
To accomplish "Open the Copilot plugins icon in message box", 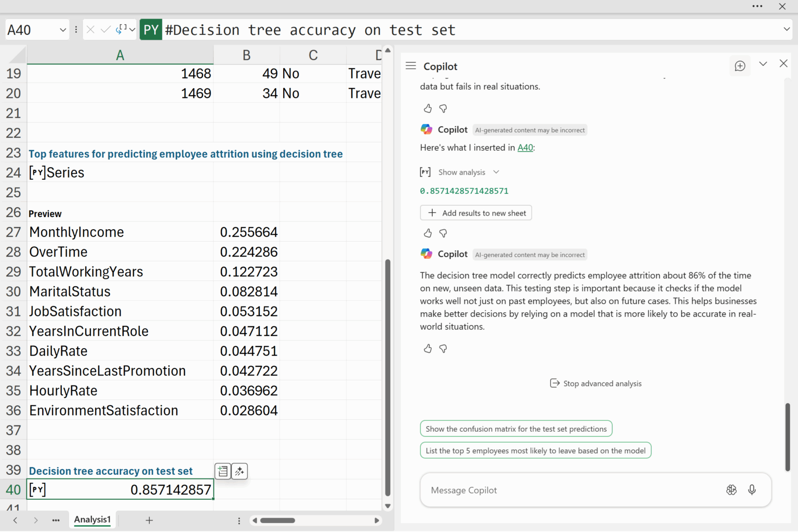I will click(x=731, y=490).
